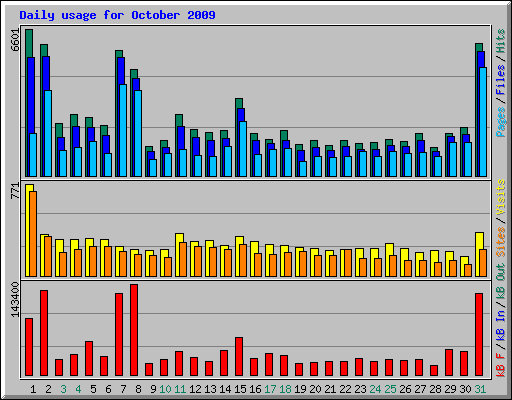
Task: Click day 5 red kB bar
Action: (89, 359)
